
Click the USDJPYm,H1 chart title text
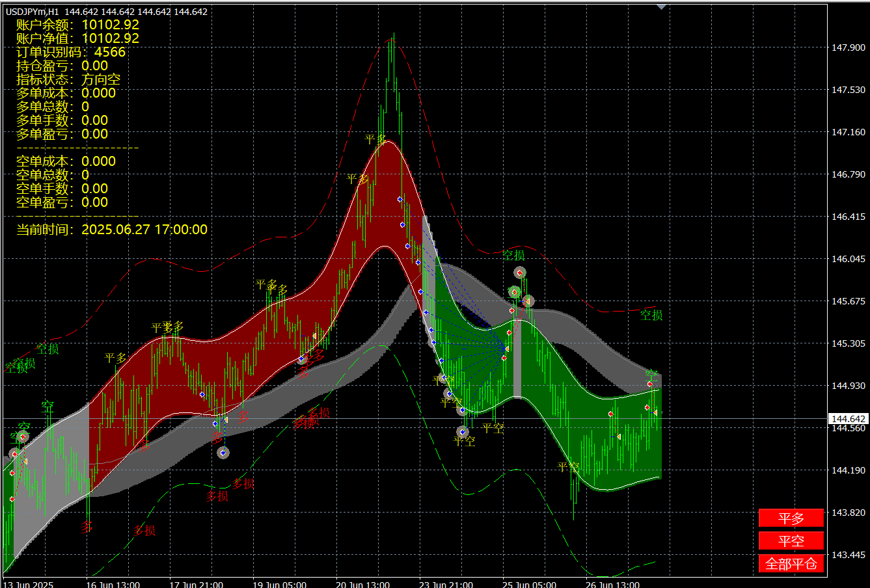pyautogui.click(x=33, y=12)
